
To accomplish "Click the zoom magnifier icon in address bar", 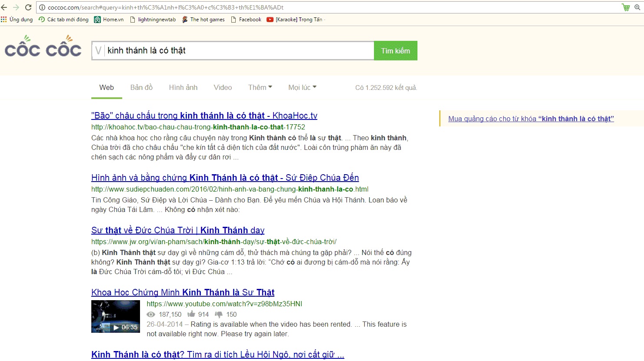I will point(637,7).
